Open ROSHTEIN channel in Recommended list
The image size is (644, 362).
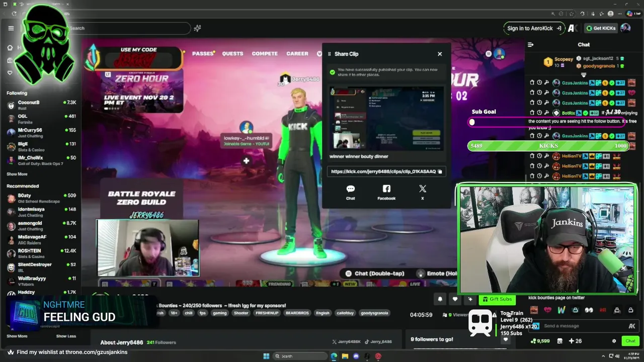(x=41, y=253)
